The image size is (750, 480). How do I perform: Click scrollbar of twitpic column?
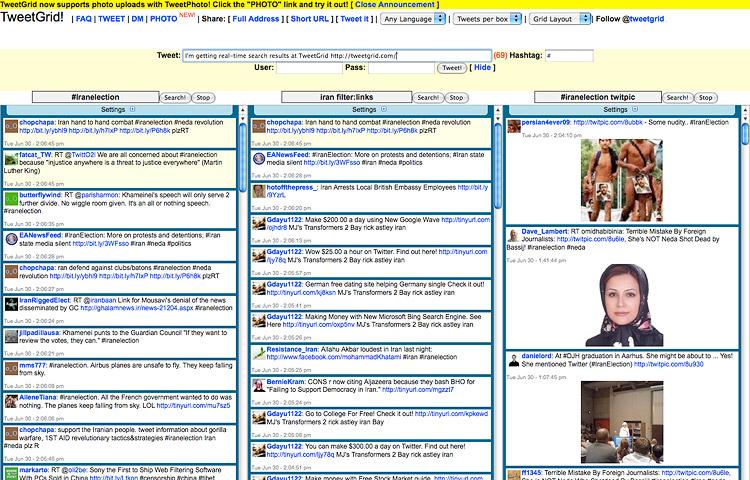point(745,133)
